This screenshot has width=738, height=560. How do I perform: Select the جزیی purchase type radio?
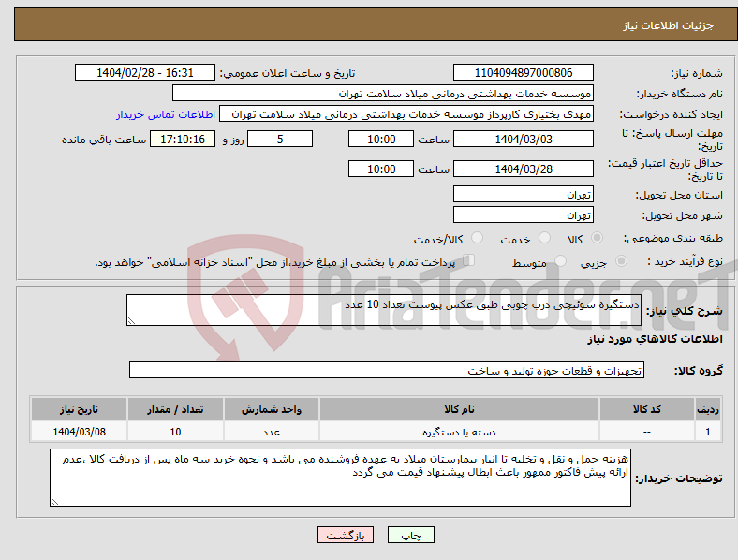pos(621,260)
